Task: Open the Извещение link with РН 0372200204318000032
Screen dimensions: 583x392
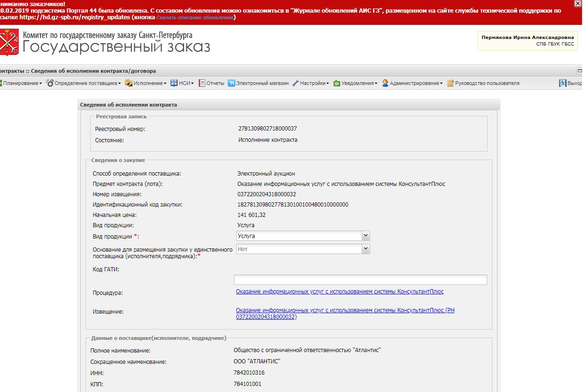Action: [346, 314]
